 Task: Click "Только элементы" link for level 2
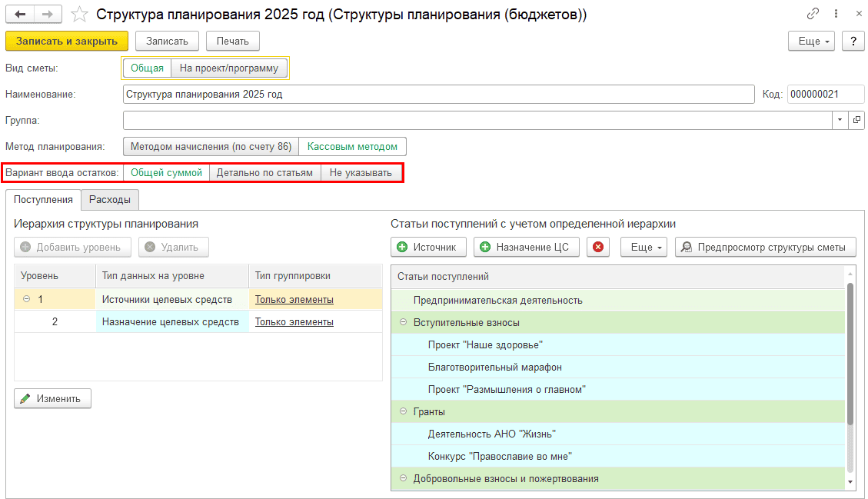[x=294, y=322]
